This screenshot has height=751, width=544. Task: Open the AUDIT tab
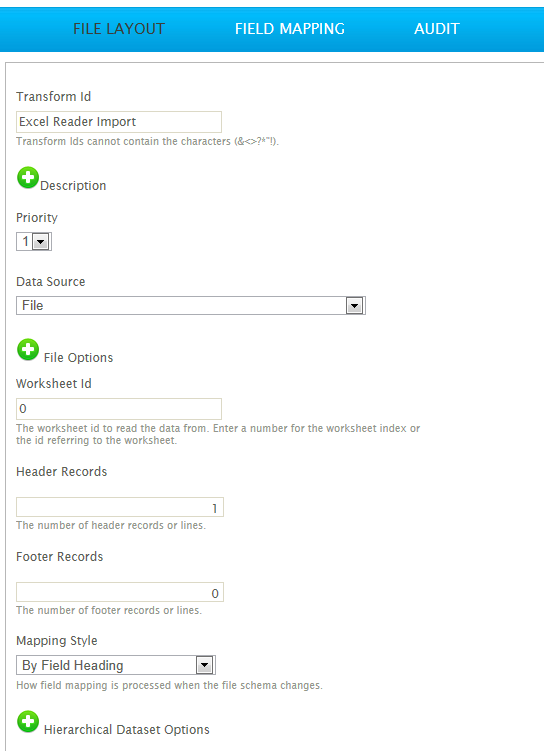tap(437, 29)
